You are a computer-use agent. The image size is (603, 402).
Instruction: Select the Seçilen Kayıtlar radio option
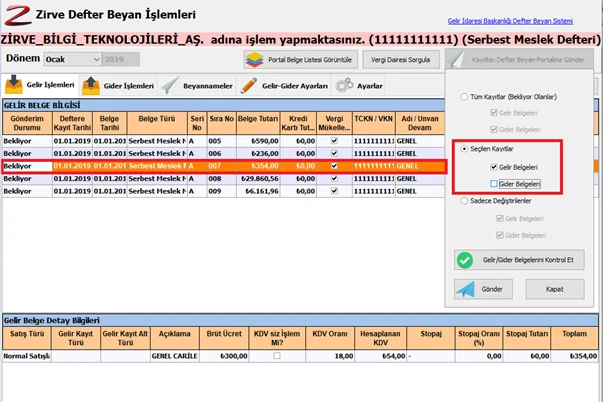464,148
